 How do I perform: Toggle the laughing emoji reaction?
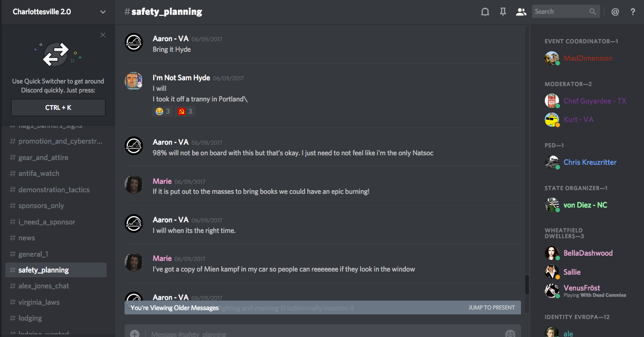[x=163, y=111]
